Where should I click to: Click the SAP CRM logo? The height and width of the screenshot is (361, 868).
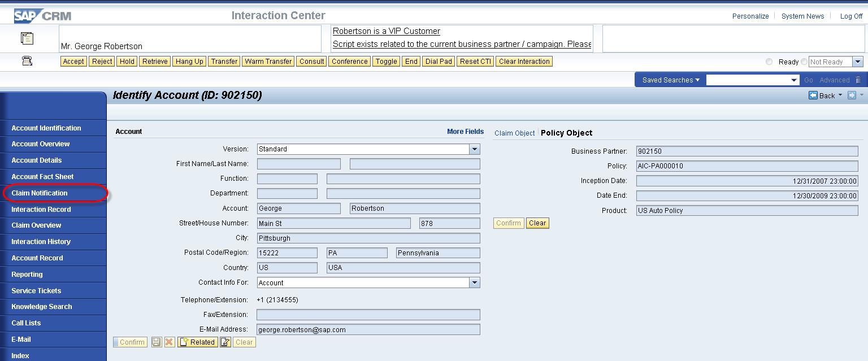[42, 16]
